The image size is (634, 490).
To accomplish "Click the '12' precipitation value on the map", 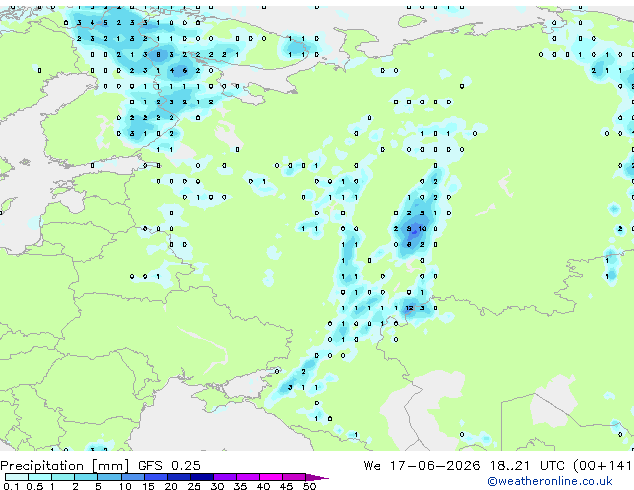I will pyautogui.click(x=409, y=308).
